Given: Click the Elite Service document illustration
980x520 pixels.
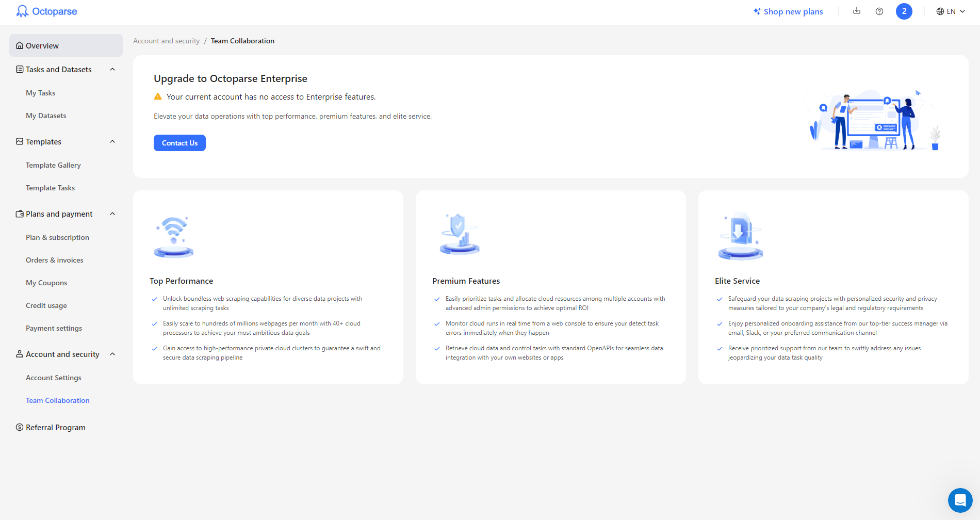Looking at the screenshot, I should (x=741, y=236).
